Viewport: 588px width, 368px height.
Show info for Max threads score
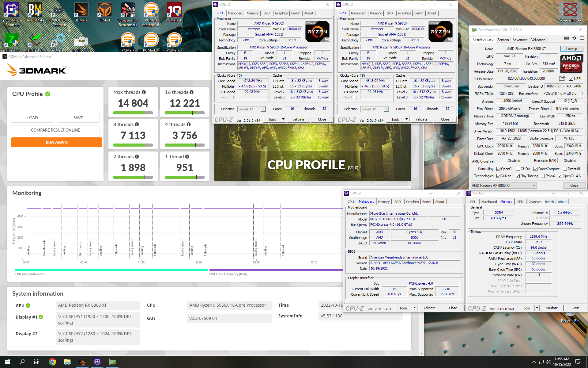click(144, 92)
